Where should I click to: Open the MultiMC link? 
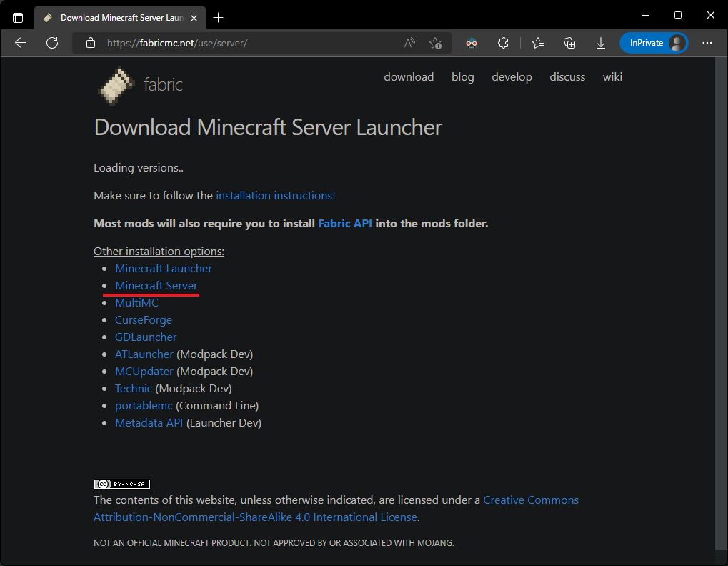pos(136,303)
